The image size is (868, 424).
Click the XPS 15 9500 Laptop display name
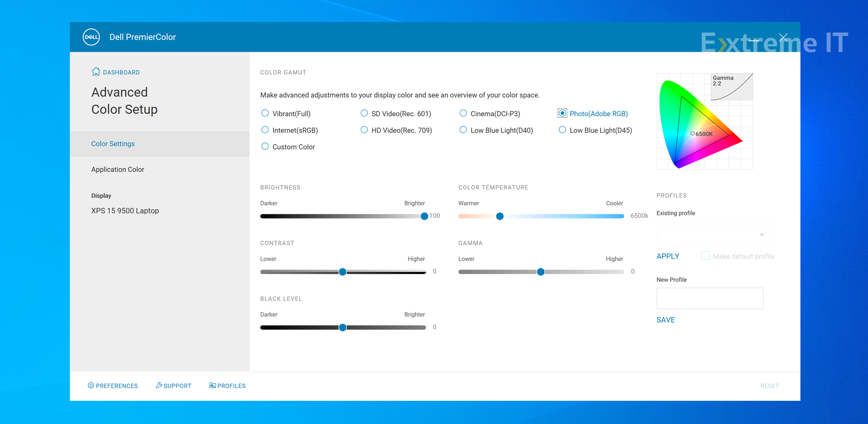tap(125, 211)
